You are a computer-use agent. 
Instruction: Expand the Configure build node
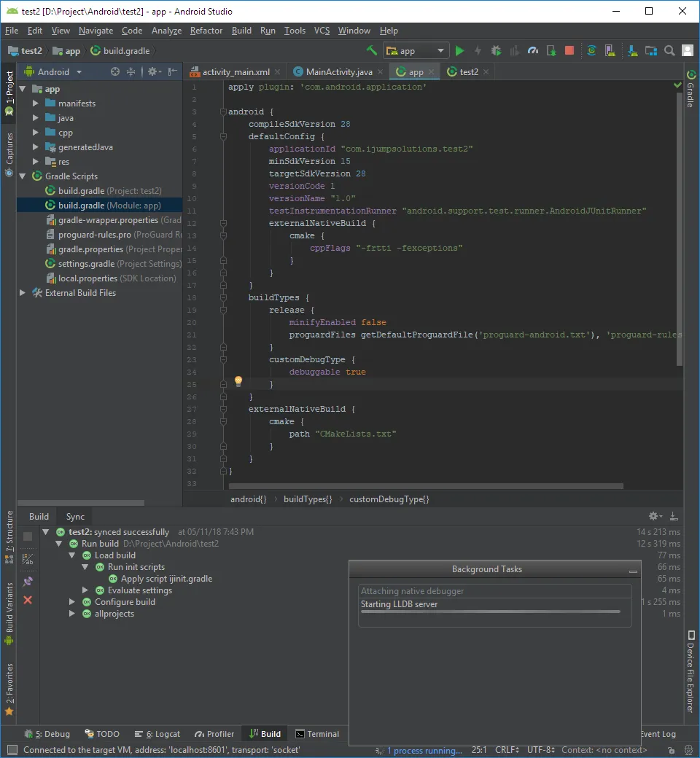[72, 602]
